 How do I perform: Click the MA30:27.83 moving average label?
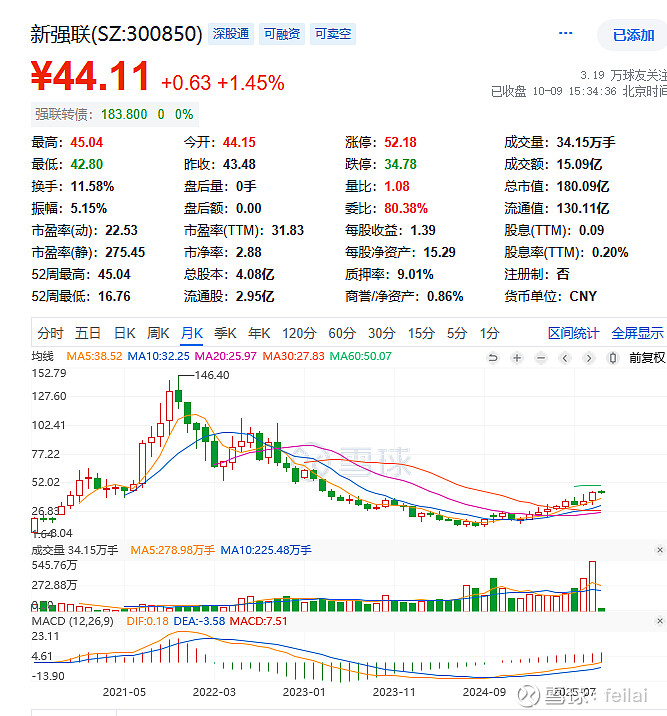(x=293, y=356)
